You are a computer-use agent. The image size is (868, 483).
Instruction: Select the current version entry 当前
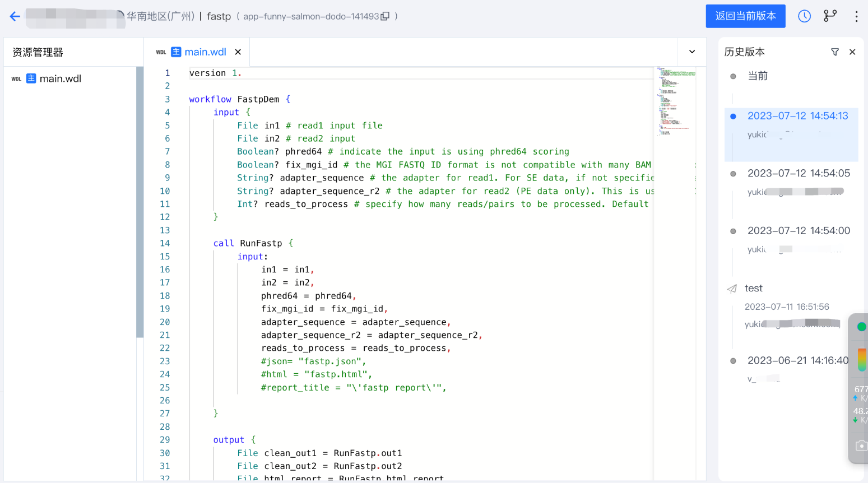point(758,76)
